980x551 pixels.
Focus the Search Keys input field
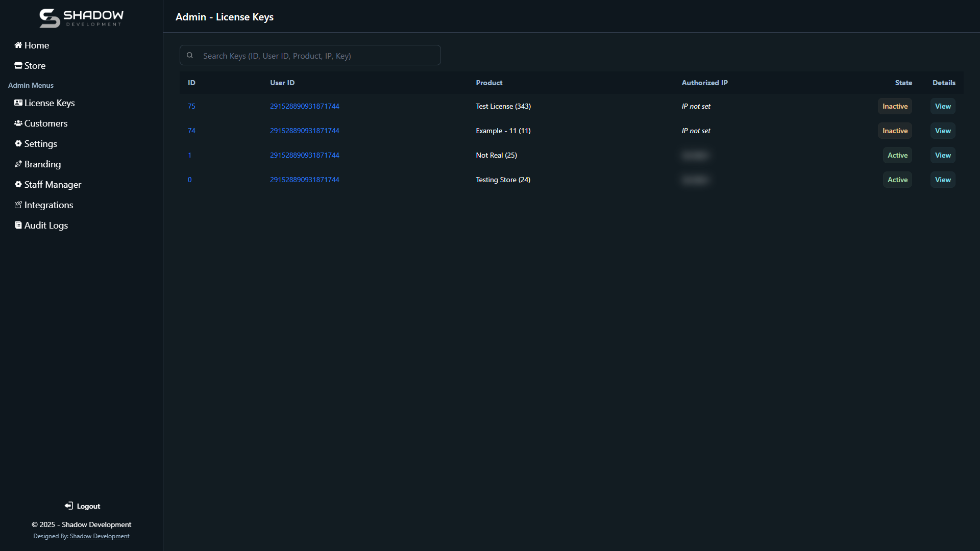[316, 56]
